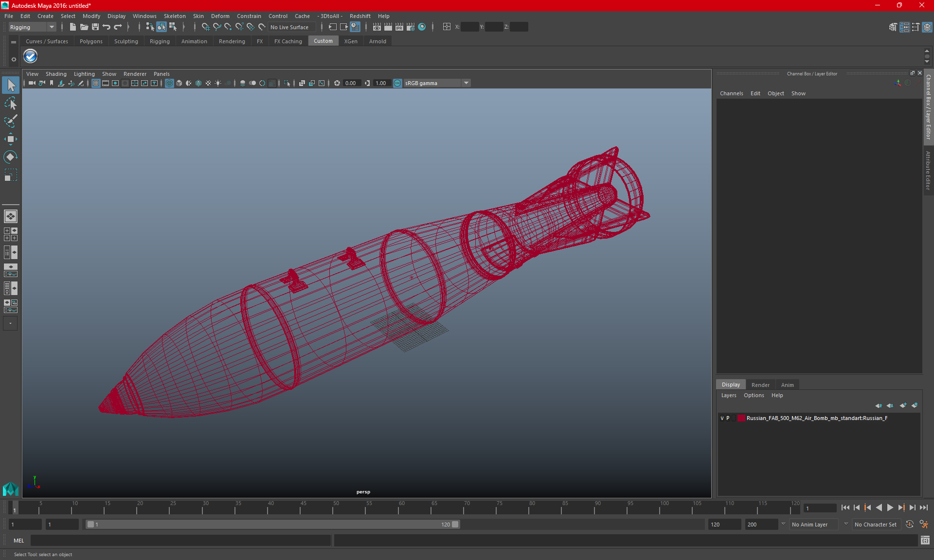Open the Skeleton menu
The image size is (934, 560).
[175, 16]
